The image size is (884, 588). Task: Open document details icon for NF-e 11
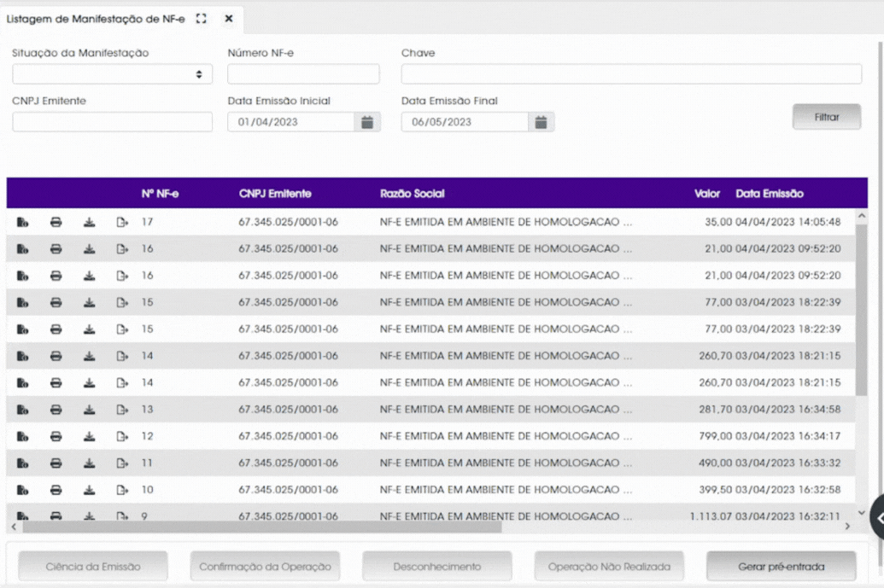22,463
